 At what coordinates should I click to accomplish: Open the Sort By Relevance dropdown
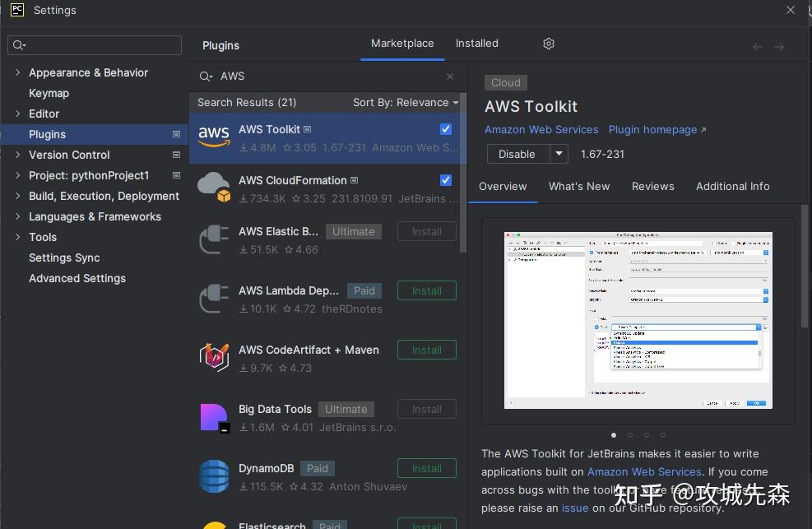click(x=405, y=102)
